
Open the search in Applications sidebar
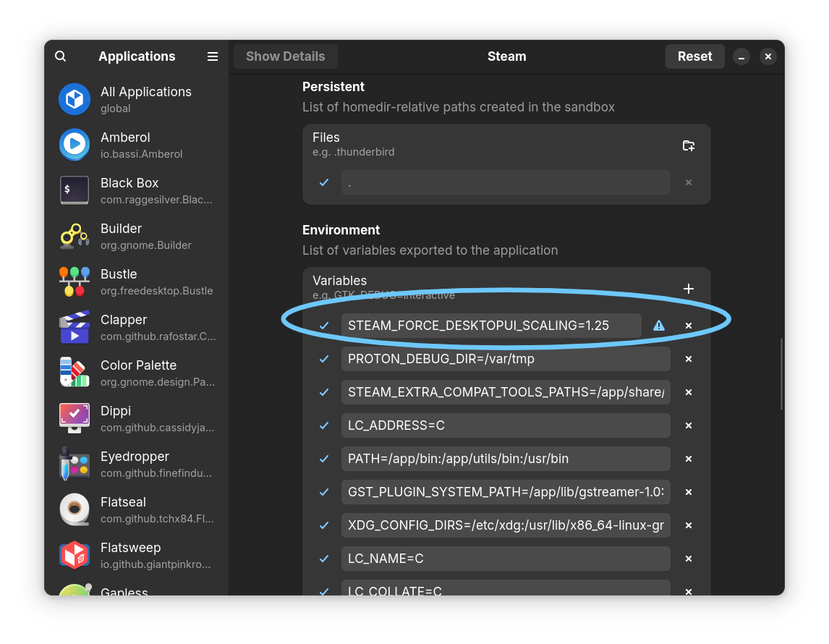[x=60, y=56]
